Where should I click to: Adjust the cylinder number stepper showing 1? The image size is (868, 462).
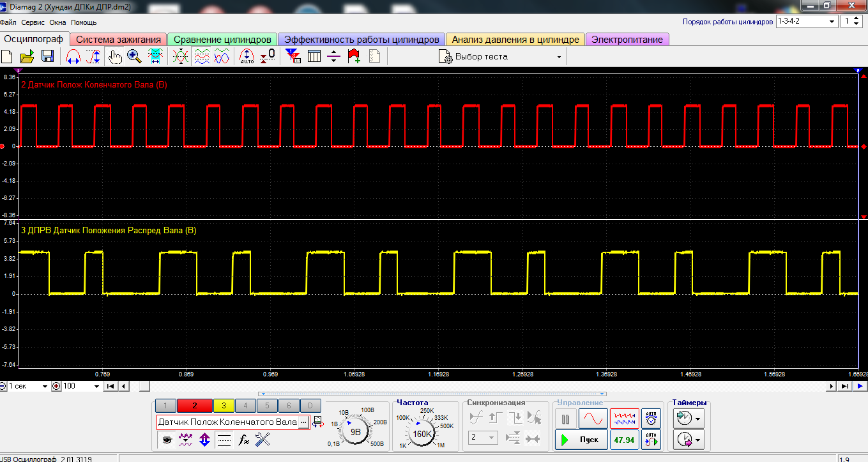[x=852, y=21]
